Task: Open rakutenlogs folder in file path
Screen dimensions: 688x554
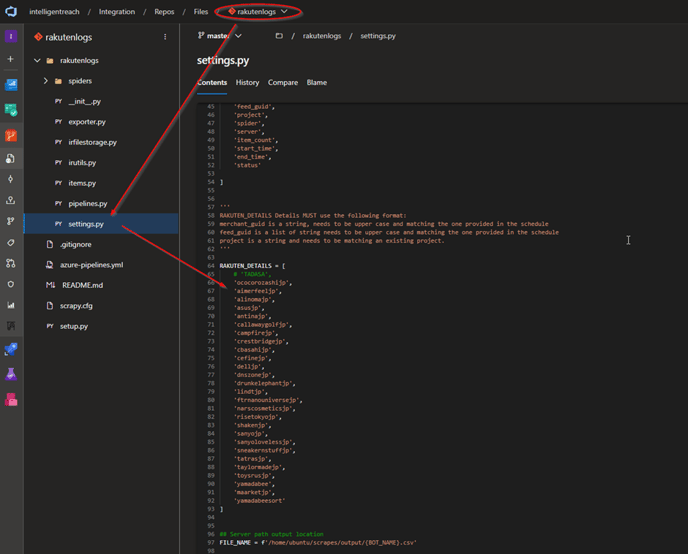Action: (x=322, y=36)
